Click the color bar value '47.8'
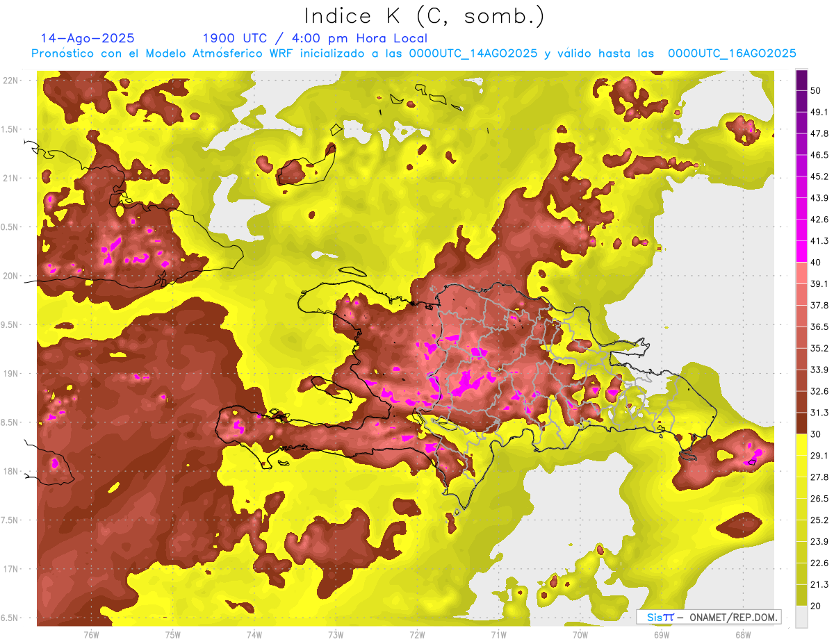 pyautogui.click(x=819, y=133)
